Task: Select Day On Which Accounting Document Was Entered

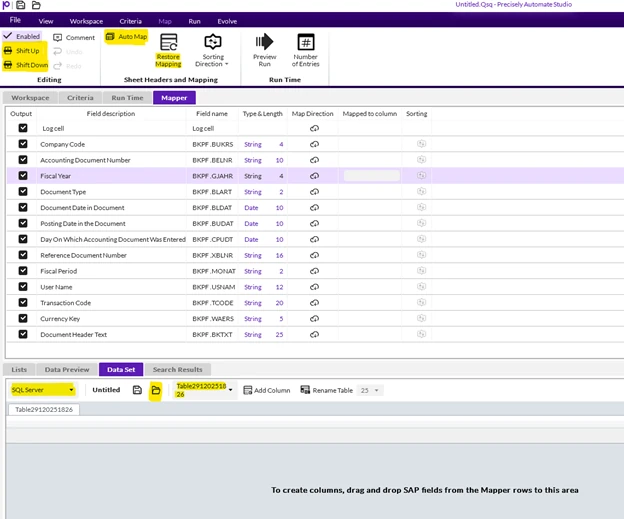Action: click(x=113, y=239)
